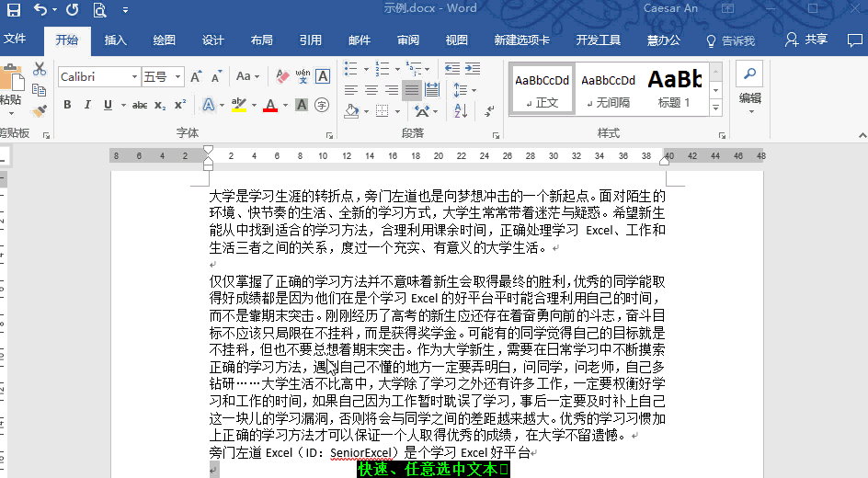This screenshot has height=478, width=868.
Task: Open the phonetic guide (wén) tool
Action: click(x=303, y=76)
